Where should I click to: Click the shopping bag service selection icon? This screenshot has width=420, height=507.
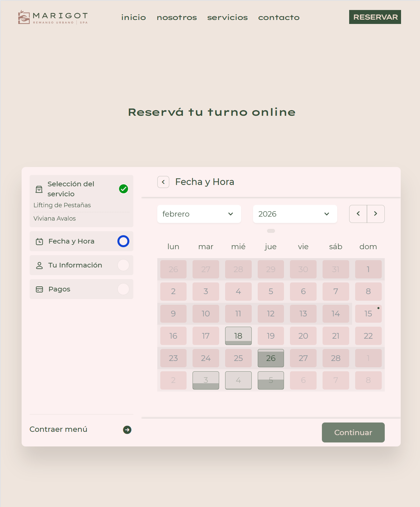[39, 189]
